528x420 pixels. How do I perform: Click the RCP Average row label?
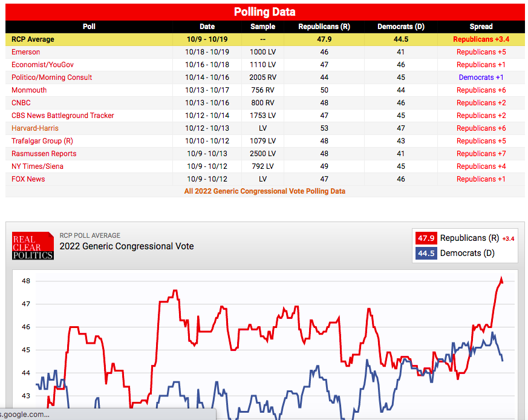tap(33, 39)
